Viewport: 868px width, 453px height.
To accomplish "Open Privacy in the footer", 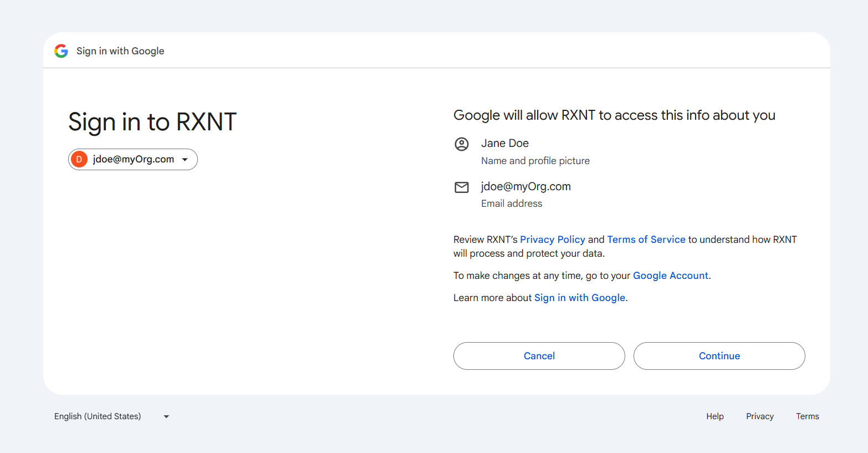I will (759, 416).
